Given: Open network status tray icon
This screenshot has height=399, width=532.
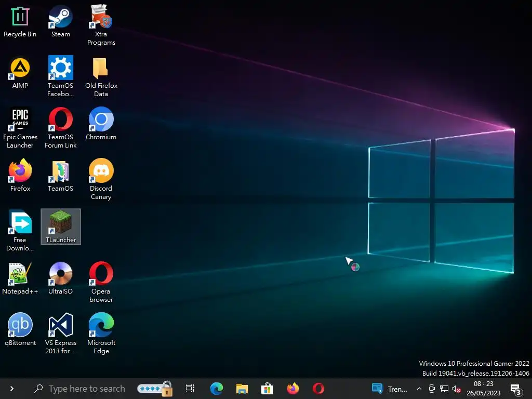Looking at the screenshot, I should [444, 389].
